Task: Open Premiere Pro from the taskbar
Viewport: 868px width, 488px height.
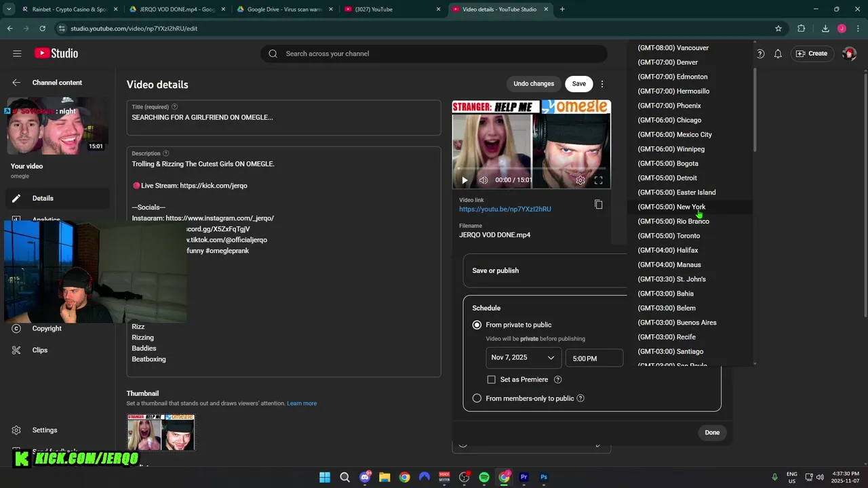Action: click(524, 477)
